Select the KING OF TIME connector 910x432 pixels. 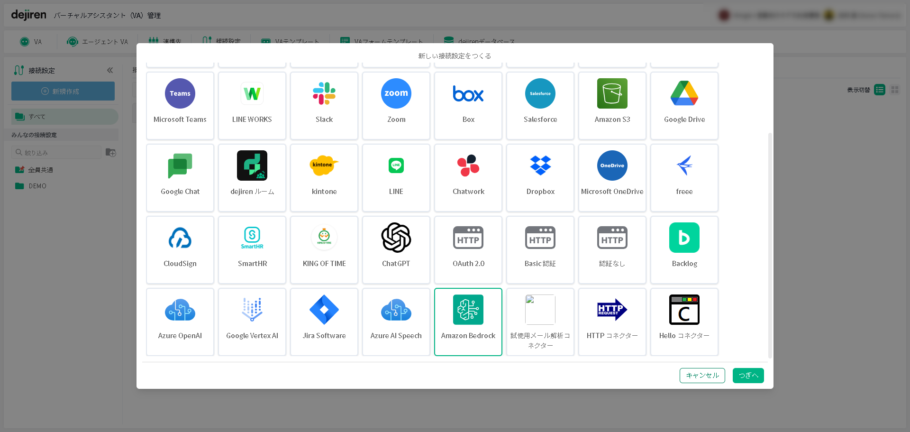tap(324, 250)
